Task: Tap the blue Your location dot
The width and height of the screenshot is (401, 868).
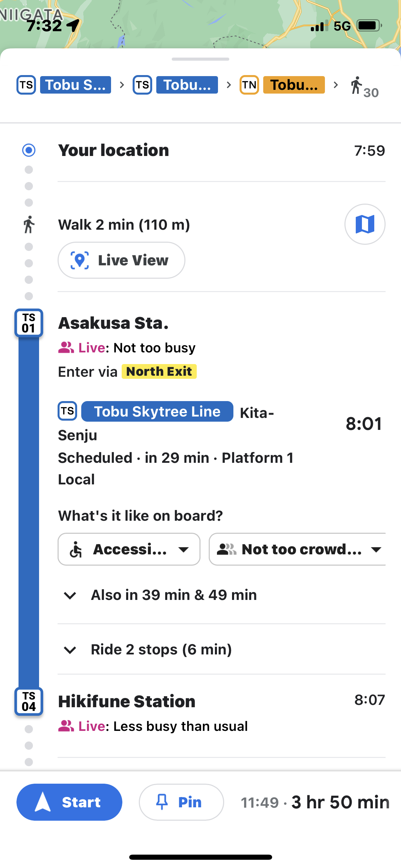Action: pyautogui.click(x=29, y=150)
